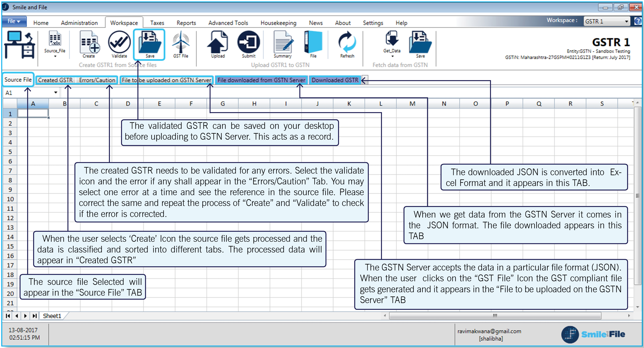Expand the A1 name box dropdown
This screenshot has width=644, height=348.
55,93
